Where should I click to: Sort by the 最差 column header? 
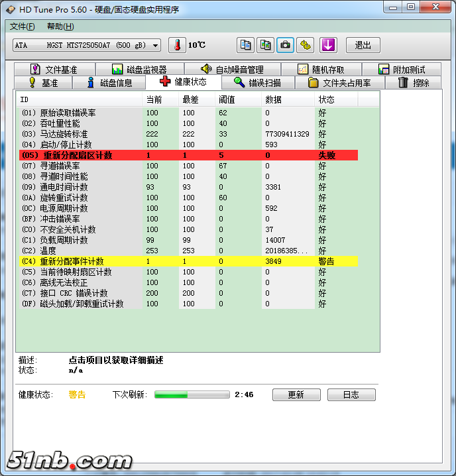(197, 99)
